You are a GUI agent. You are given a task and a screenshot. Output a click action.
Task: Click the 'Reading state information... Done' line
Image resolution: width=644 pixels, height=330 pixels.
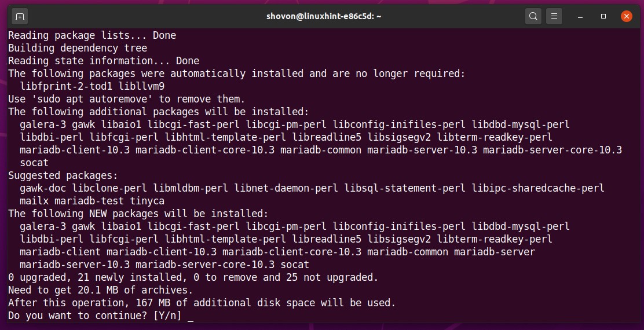(x=103, y=61)
